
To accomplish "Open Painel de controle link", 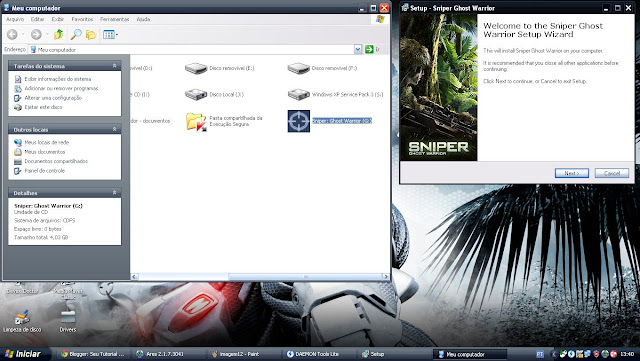I will (x=44, y=171).
